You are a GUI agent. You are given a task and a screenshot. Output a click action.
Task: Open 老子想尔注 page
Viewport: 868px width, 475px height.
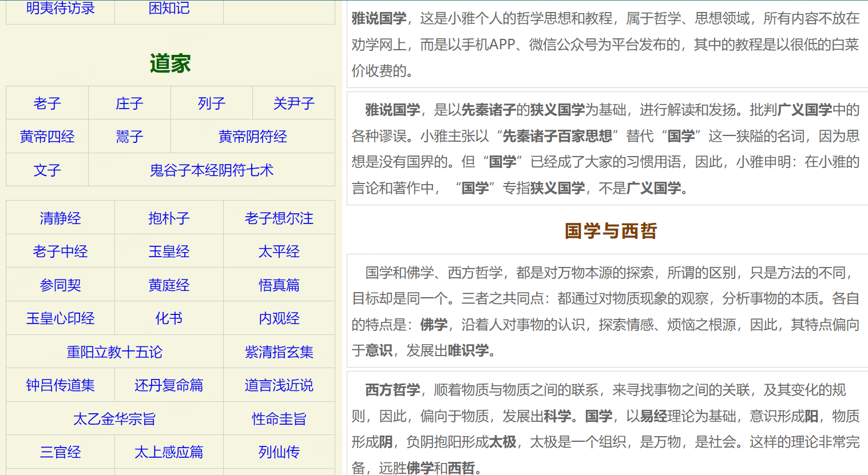[279, 218]
